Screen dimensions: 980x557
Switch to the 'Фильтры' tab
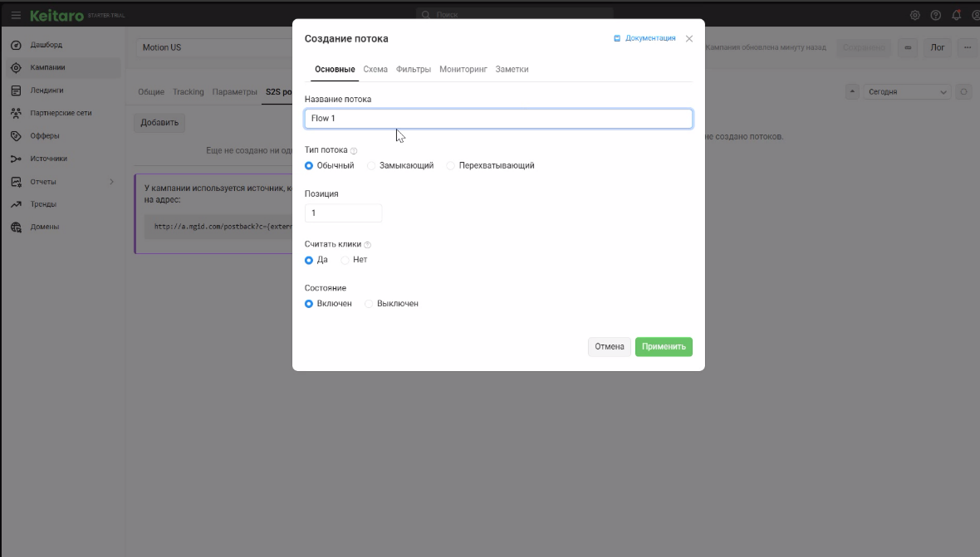click(x=414, y=70)
